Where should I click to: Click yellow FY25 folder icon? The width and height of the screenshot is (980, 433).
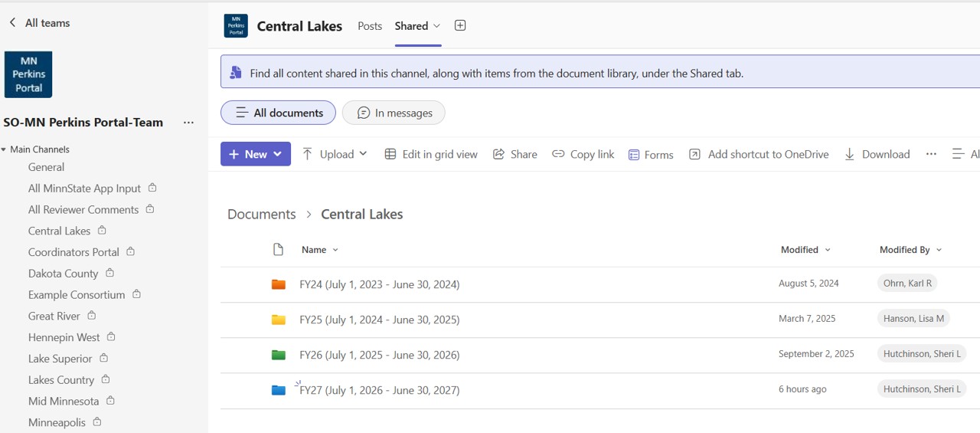click(279, 320)
